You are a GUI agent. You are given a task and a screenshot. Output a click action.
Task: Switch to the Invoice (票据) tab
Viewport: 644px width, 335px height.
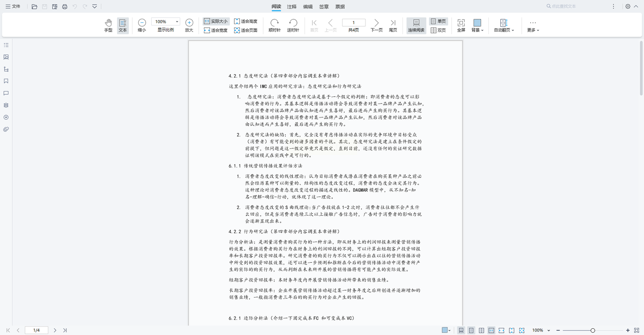click(x=340, y=7)
